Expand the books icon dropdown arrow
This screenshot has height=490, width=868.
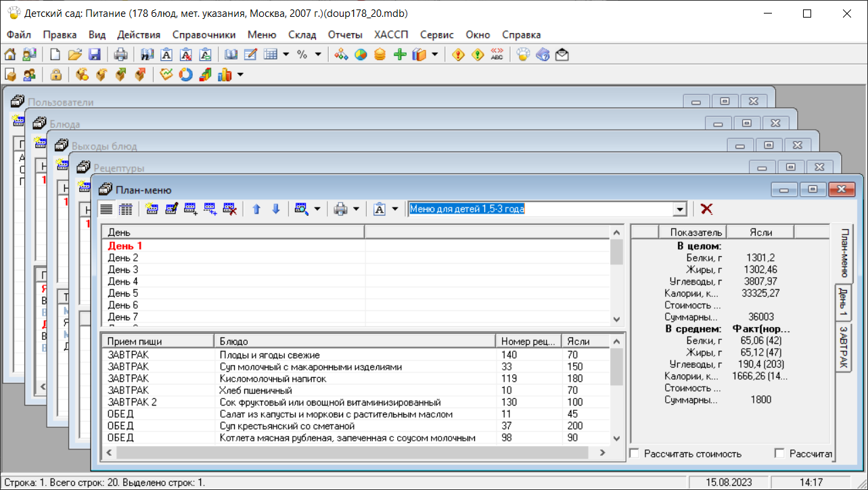[434, 55]
